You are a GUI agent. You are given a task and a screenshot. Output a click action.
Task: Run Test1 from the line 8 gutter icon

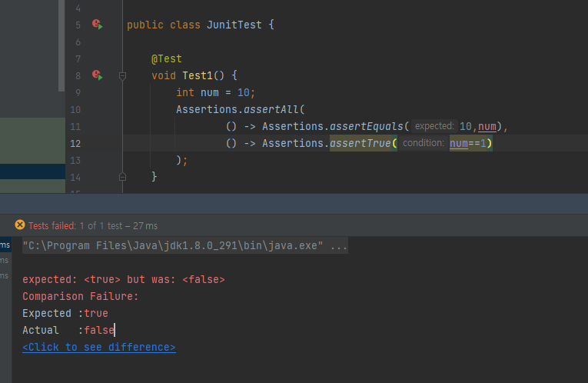[x=97, y=75]
